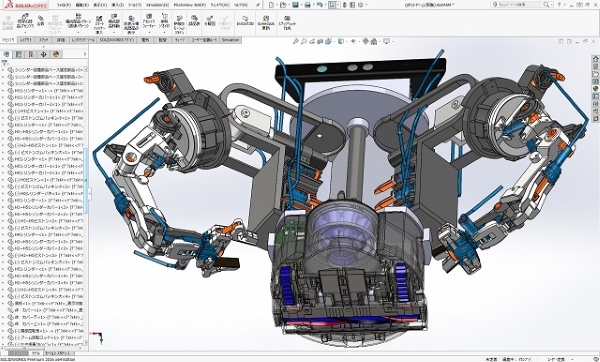The image size is (600, 362).
Task: Switch to the Simulation ribbon tab
Action: pos(230,40)
